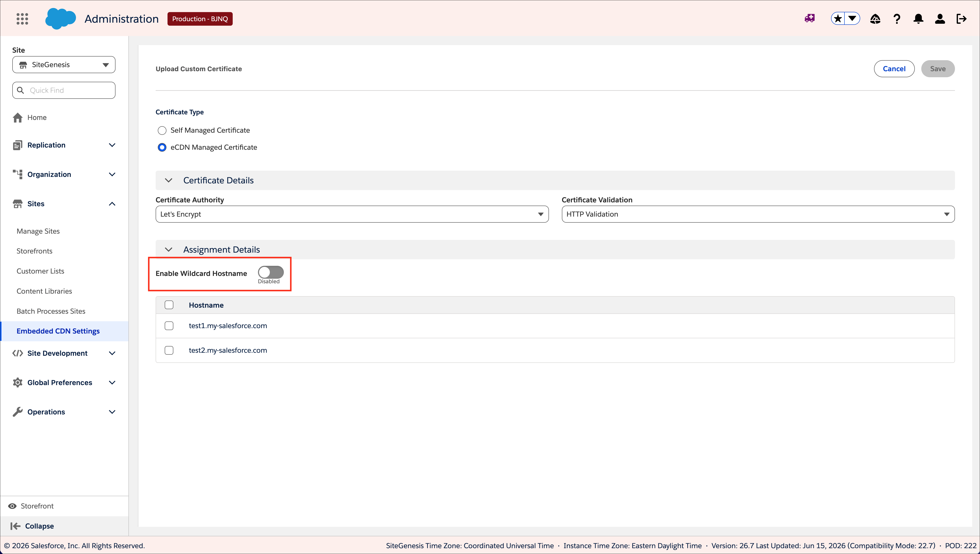Image resolution: width=980 pixels, height=554 pixels.
Task: Open Manage Sites menu item
Action: [38, 231]
